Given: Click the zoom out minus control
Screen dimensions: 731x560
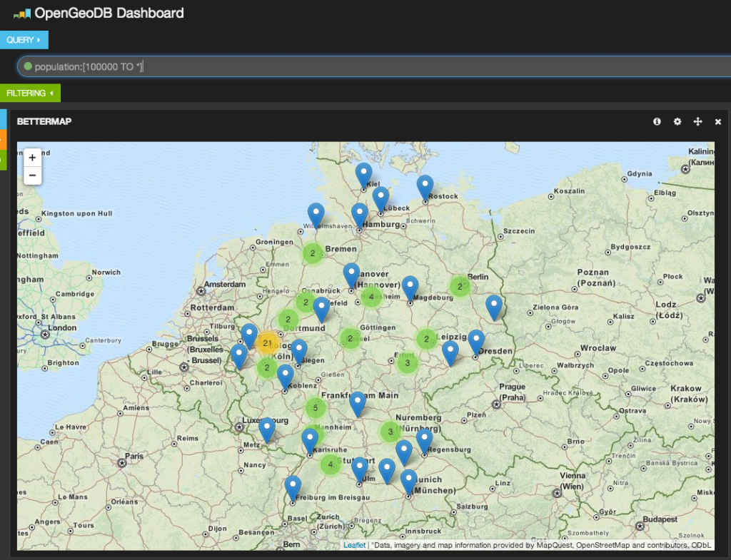Looking at the screenshot, I should [32, 175].
